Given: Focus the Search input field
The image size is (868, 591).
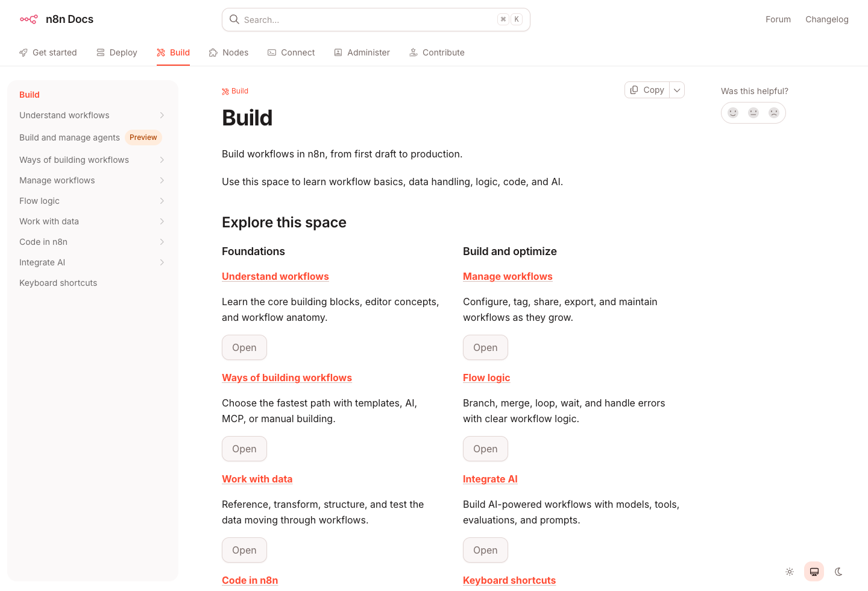Looking at the screenshot, I should (376, 19).
